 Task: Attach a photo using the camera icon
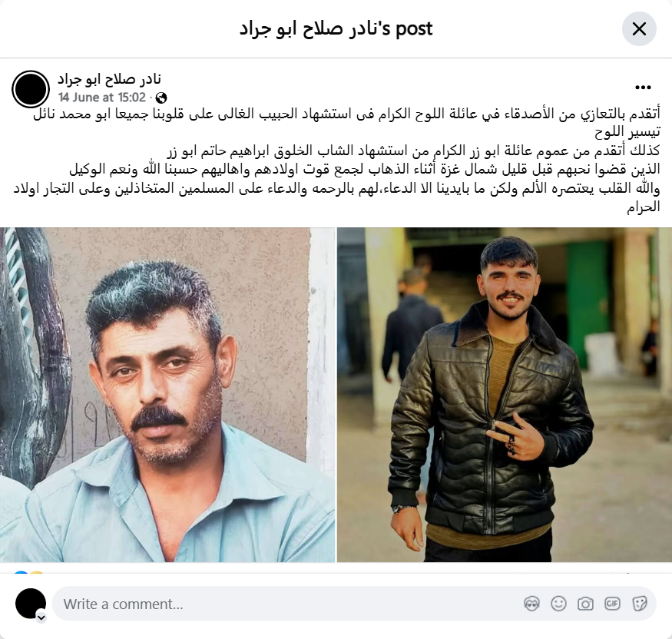pos(585,604)
